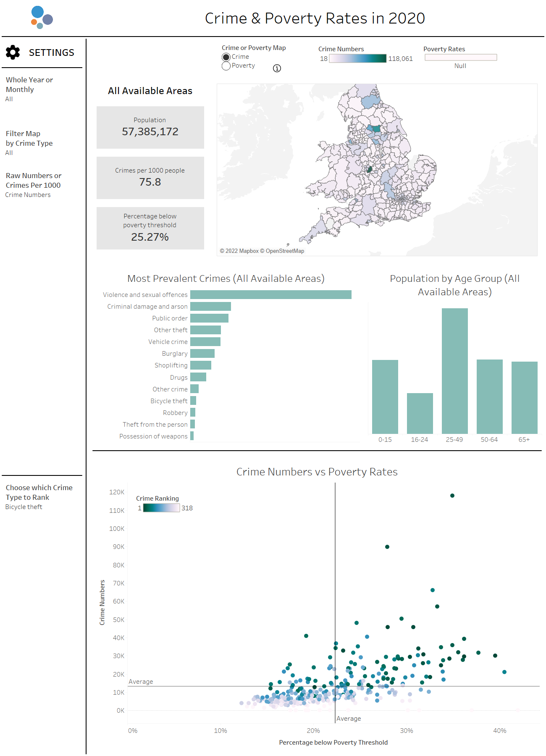Image resolution: width=546 pixels, height=756 pixels.
Task: Click the info icon beside map options
Action: click(x=277, y=68)
